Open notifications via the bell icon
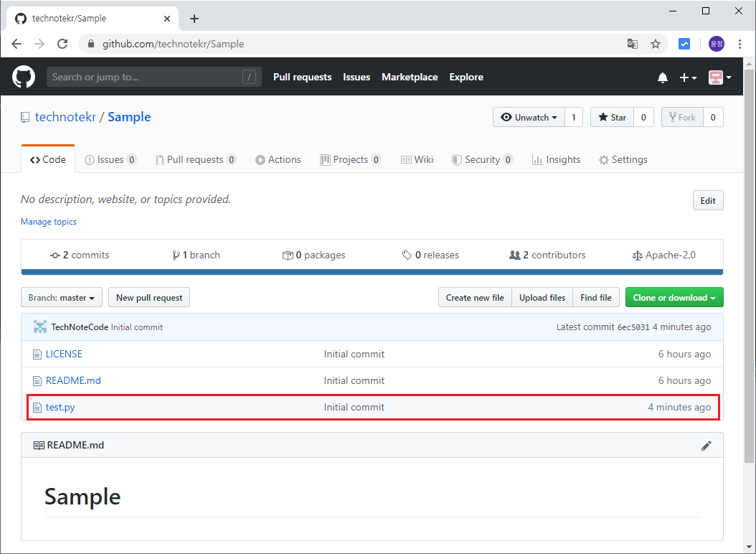The height and width of the screenshot is (554, 756). [662, 77]
